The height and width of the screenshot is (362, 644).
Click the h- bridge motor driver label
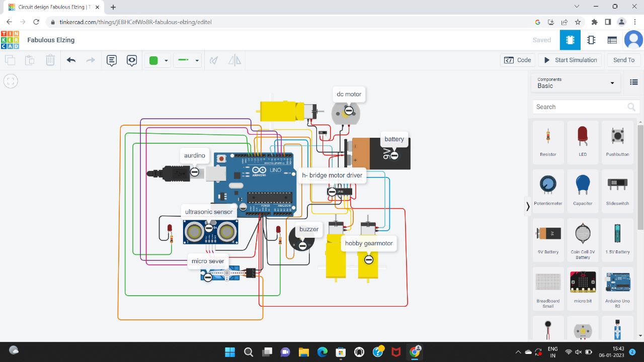click(x=332, y=175)
